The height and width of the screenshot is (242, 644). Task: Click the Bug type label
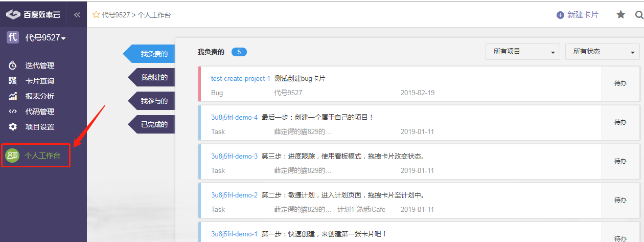(x=217, y=93)
